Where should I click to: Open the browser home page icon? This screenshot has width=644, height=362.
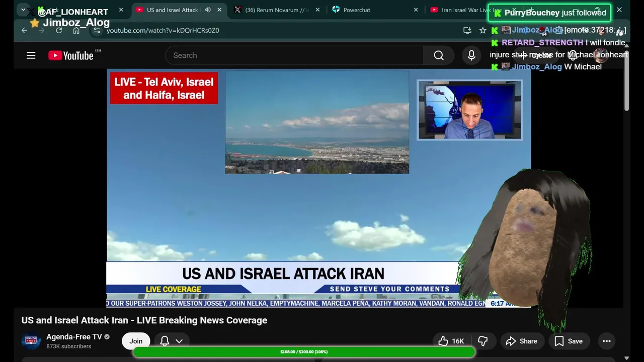[76, 30]
